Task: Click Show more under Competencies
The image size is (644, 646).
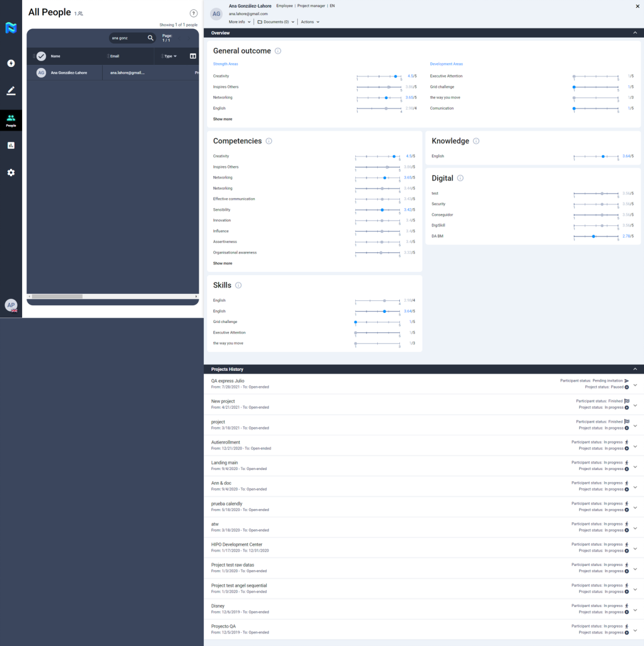Action: pyautogui.click(x=222, y=263)
